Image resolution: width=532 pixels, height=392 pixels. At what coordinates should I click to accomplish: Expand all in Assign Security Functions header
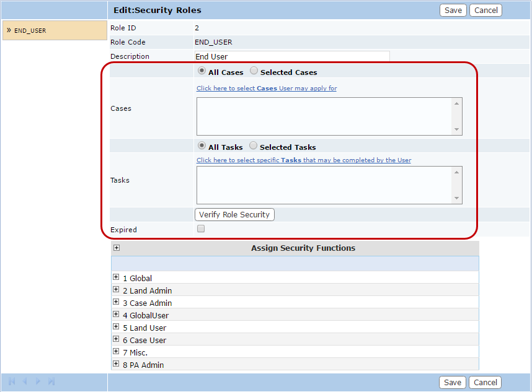pyautogui.click(x=117, y=248)
